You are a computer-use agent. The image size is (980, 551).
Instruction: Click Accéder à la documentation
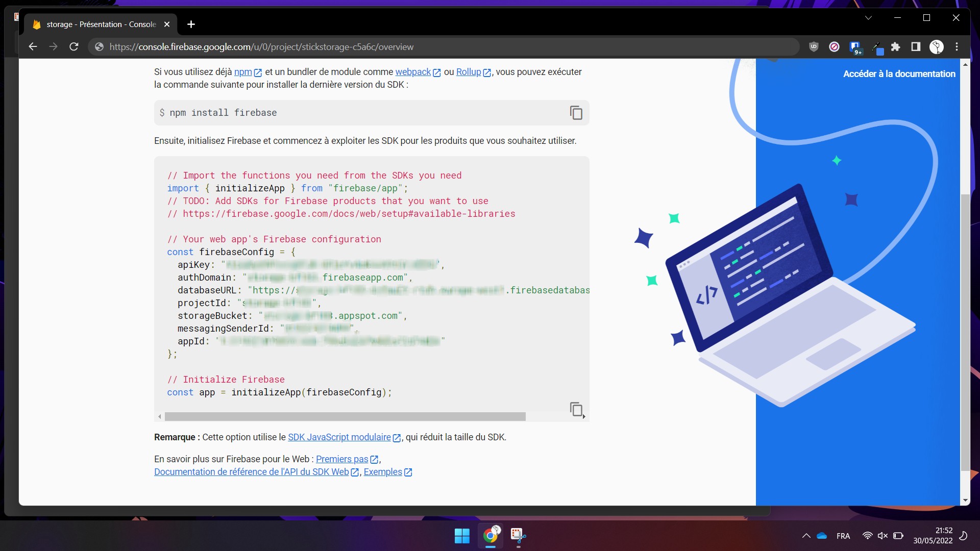(899, 74)
